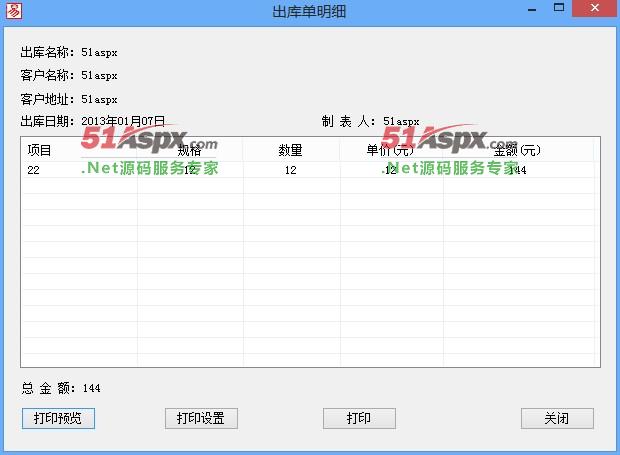Select the 项目 column header
Screen dimensions: 620x455
[80, 150]
